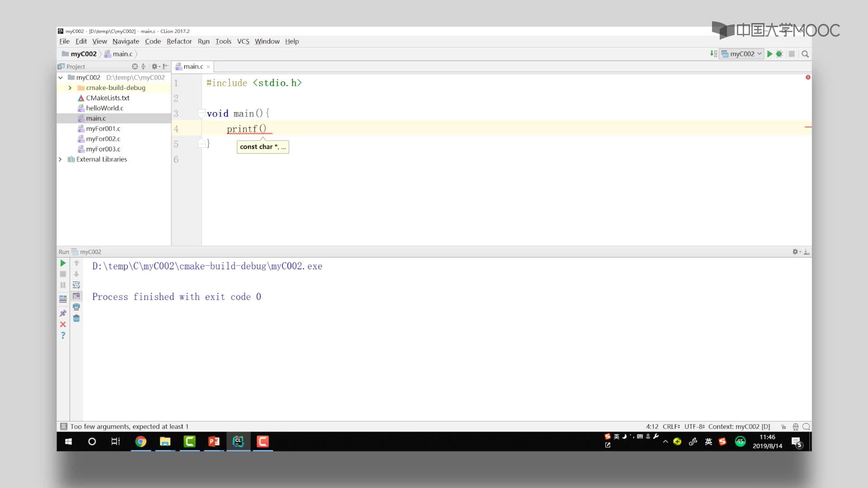This screenshot has height=488, width=868.
Task: Open PowerPoint from the taskbar
Action: click(x=214, y=441)
